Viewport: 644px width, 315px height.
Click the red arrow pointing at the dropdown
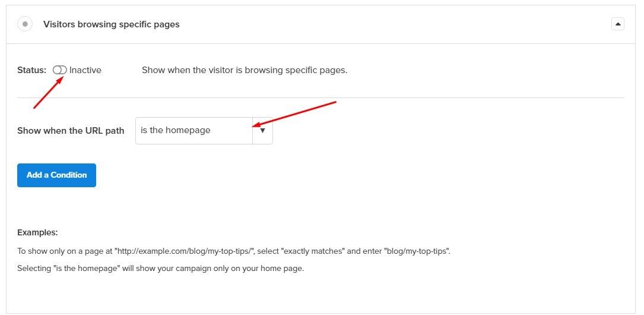pos(294,114)
